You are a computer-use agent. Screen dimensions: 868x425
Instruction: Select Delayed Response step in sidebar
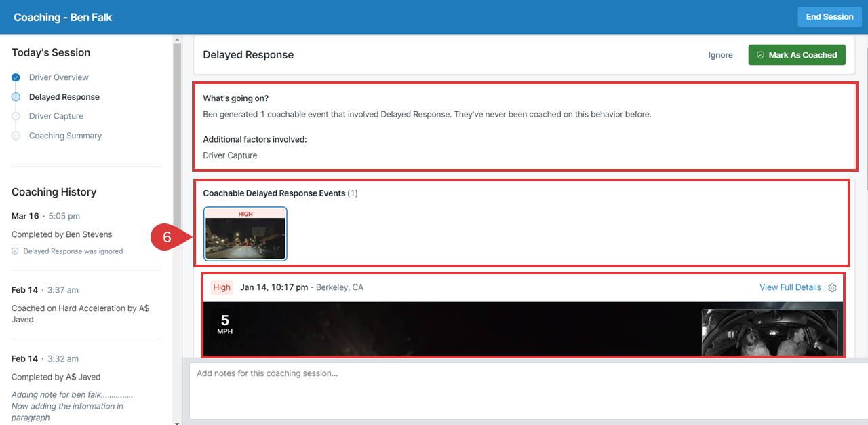pyautogui.click(x=64, y=97)
